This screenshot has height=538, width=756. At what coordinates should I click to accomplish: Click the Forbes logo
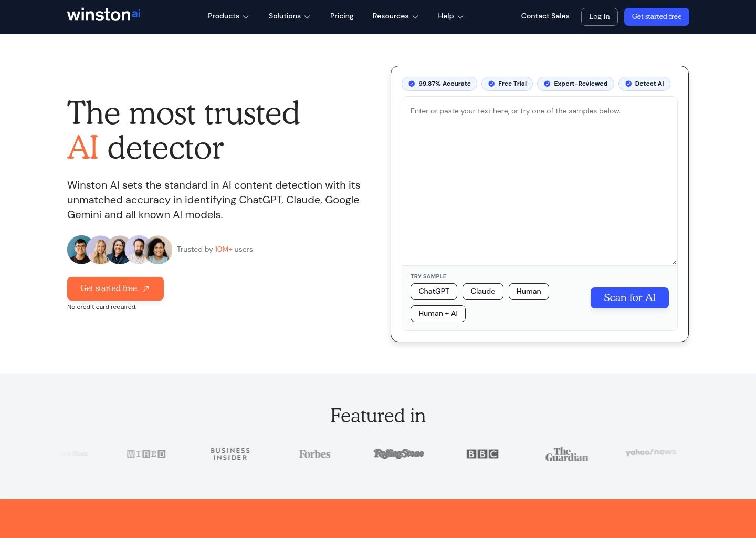314,454
